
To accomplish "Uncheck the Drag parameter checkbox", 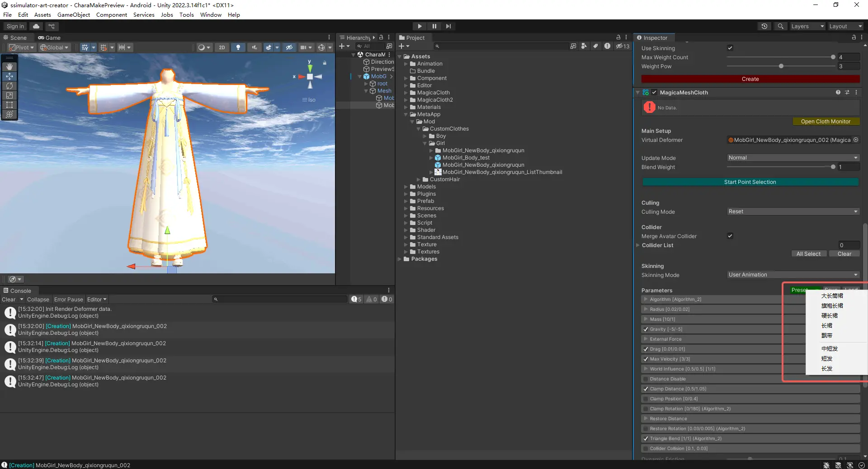I will [x=646, y=349].
